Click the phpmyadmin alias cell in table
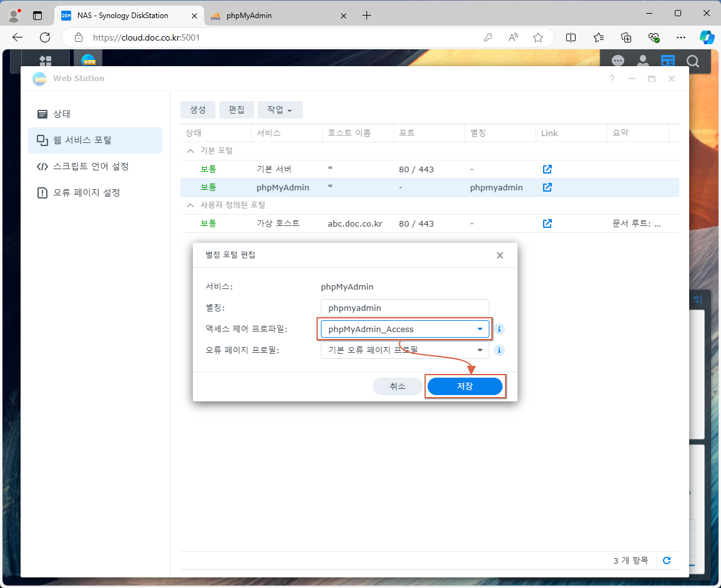 click(496, 187)
